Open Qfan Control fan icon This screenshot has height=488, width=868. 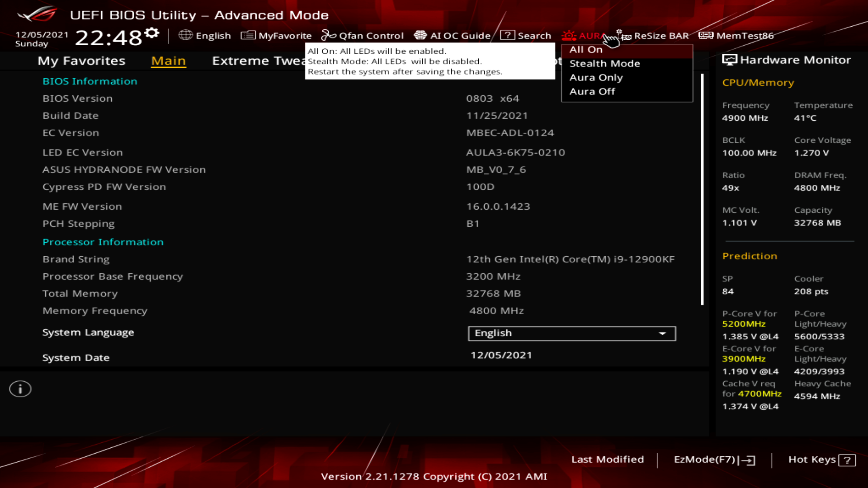pos(328,35)
